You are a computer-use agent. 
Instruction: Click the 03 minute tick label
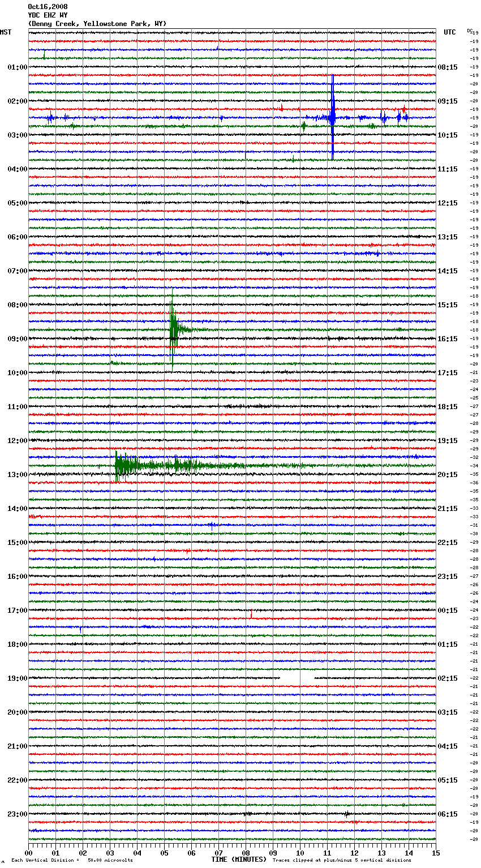(110, 853)
